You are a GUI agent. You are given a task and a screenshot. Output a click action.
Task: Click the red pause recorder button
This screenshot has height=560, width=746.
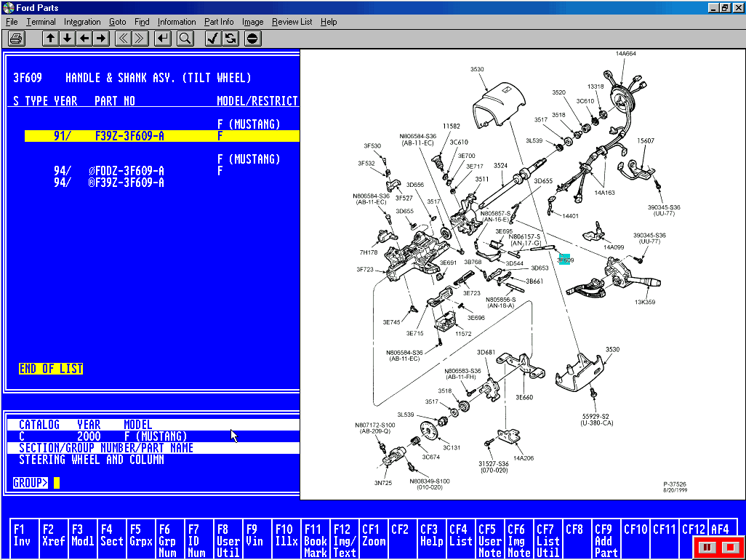(707, 547)
